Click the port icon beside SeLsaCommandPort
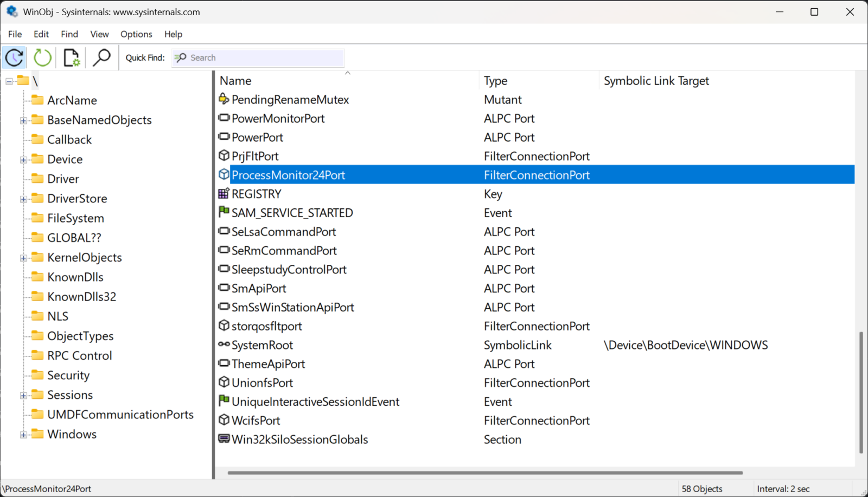The image size is (868, 497). coord(224,231)
